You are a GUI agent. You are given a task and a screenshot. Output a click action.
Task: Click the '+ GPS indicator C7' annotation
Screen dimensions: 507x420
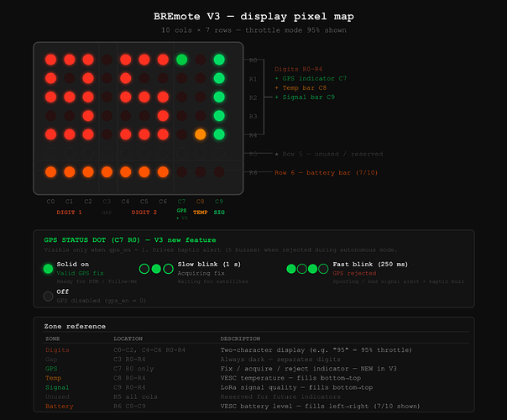pos(311,78)
